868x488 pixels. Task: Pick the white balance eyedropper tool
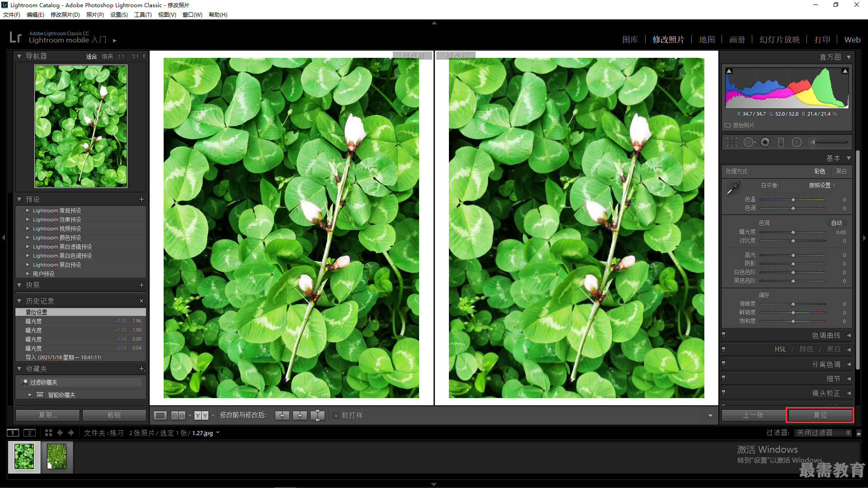pyautogui.click(x=733, y=188)
